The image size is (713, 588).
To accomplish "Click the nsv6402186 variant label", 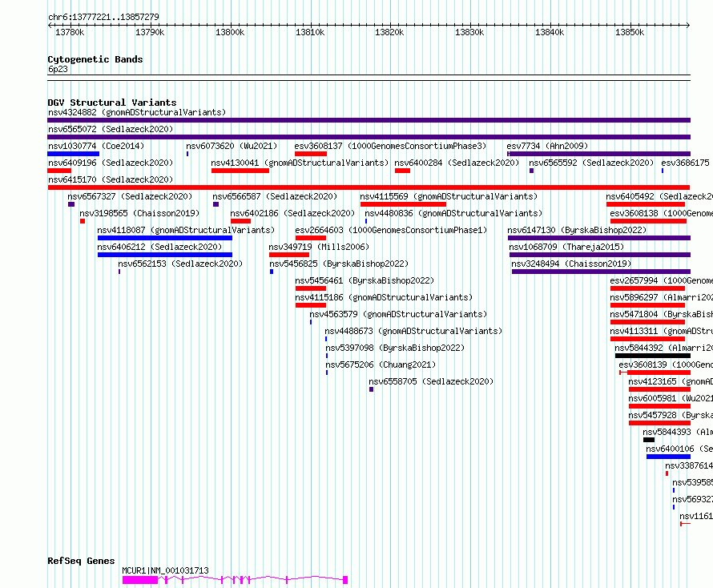I will pos(292,213).
